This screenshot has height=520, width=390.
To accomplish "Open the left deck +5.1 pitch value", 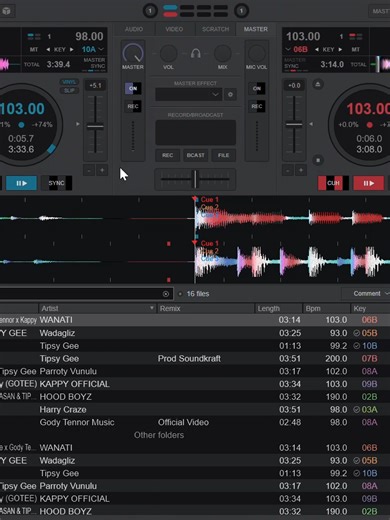I will 95,86.
